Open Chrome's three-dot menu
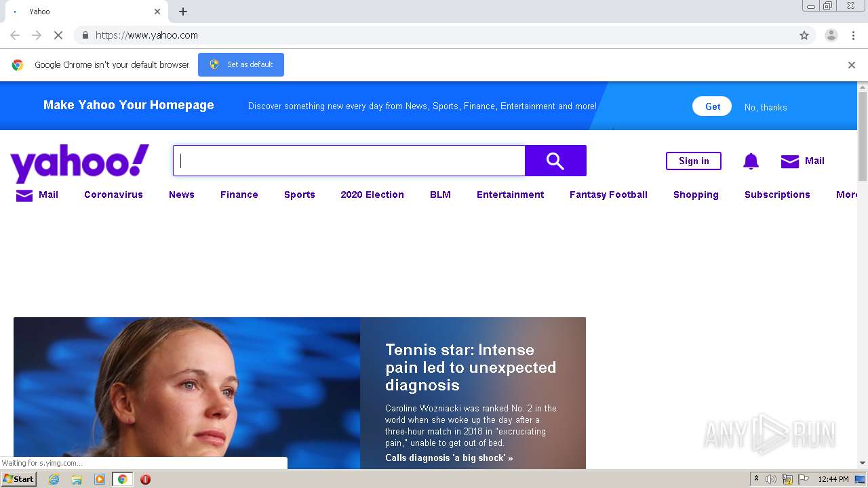Viewport: 868px width, 488px height. [854, 35]
